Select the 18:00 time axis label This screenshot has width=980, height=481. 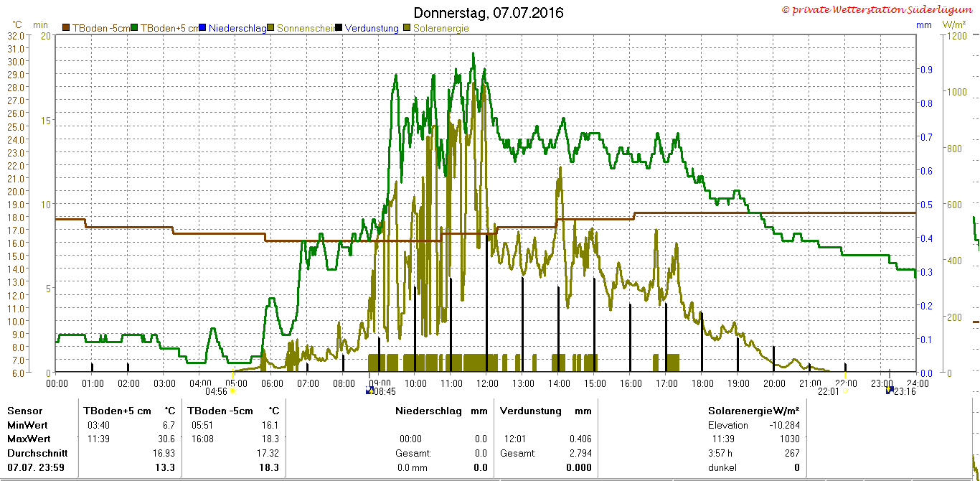point(702,383)
